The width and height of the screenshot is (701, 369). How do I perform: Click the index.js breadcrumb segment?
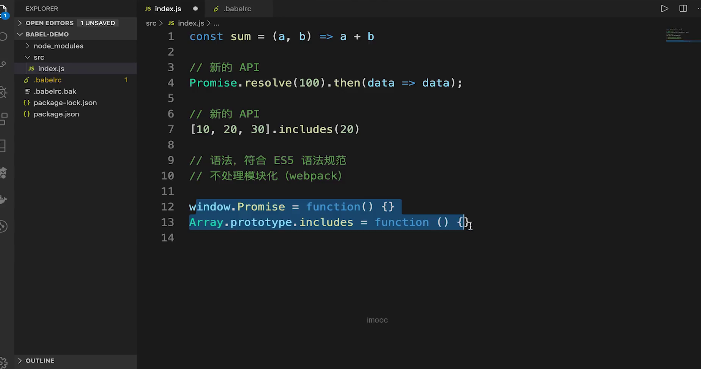click(x=191, y=23)
